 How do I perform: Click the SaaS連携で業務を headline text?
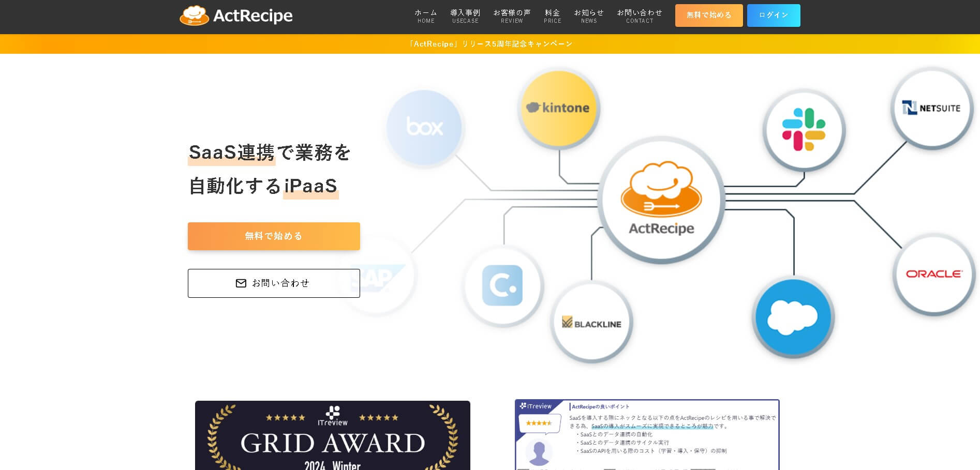click(270, 153)
